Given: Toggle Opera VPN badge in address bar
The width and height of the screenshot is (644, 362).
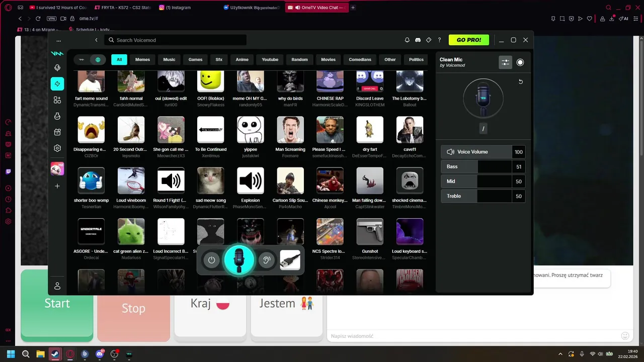Looking at the screenshot, I should point(51,19).
